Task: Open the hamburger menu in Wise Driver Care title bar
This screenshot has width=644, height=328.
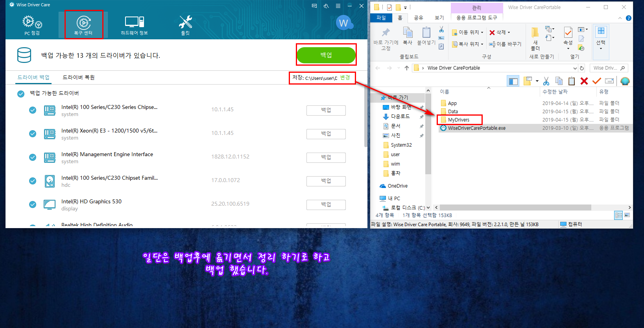Action: coord(338,6)
